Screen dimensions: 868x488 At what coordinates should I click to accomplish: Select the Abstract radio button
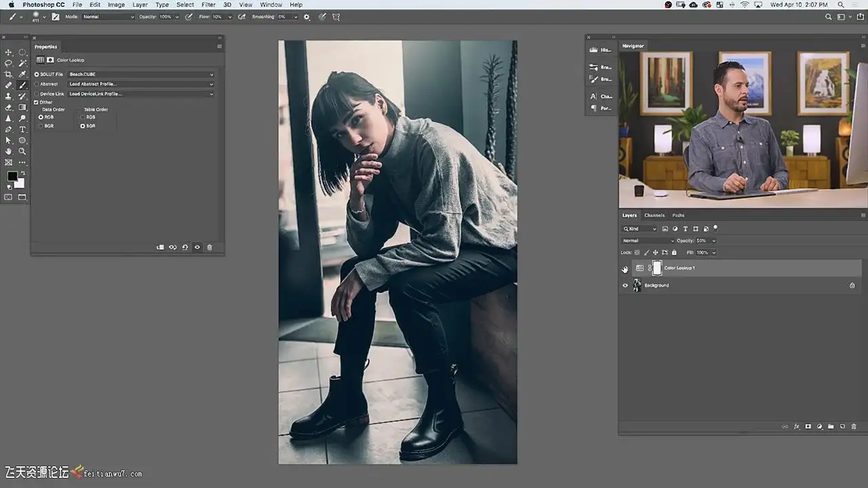pos(37,84)
